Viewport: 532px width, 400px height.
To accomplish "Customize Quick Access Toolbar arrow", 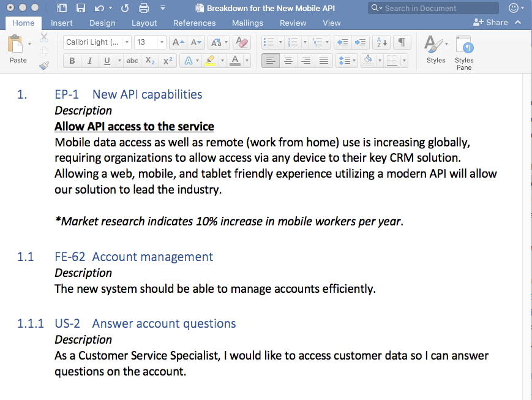I will pos(163,7).
